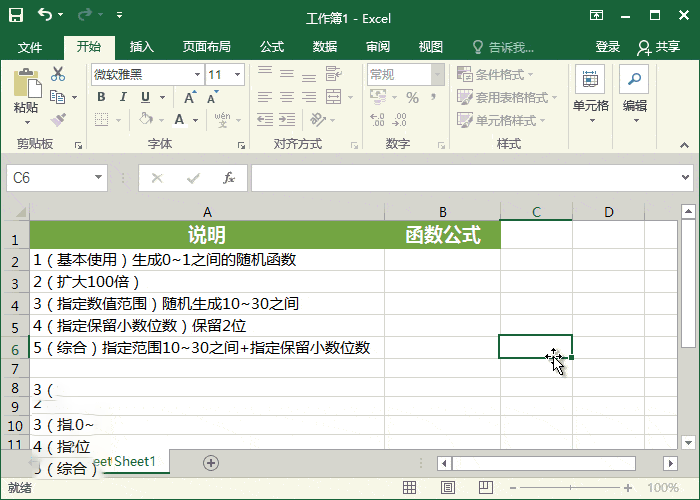Open font color dropdown arrow

196,120
